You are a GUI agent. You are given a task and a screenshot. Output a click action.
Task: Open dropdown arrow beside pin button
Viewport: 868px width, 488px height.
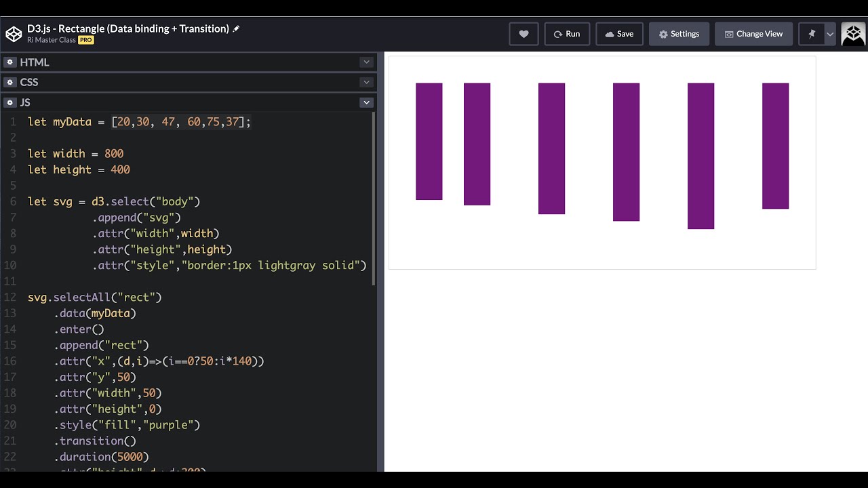click(830, 34)
